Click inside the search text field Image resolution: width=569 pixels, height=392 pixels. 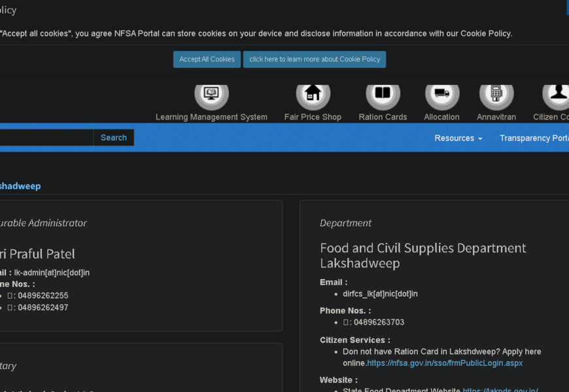(x=46, y=137)
